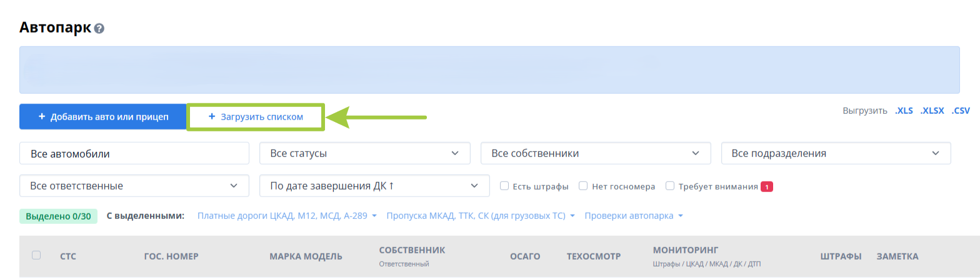Image resolution: width=980 pixels, height=279 pixels.
Task: Click the red attention counter badge
Action: 767,186
